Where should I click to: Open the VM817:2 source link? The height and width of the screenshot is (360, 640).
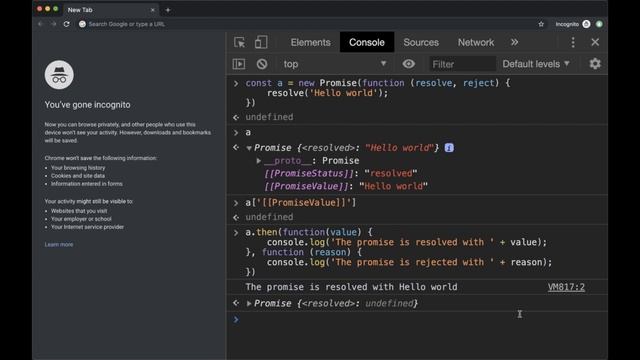pyautogui.click(x=566, y=287)
